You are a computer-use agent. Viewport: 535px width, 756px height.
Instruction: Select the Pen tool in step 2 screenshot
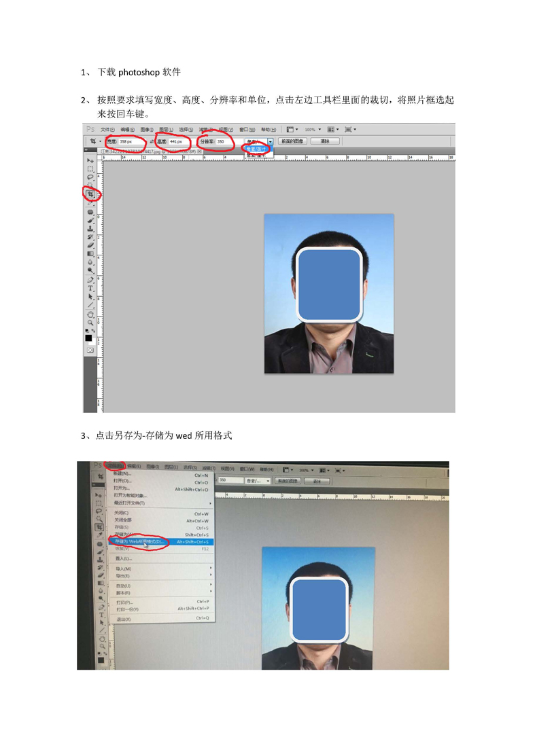pyautogui.click(x=90, y=280)
